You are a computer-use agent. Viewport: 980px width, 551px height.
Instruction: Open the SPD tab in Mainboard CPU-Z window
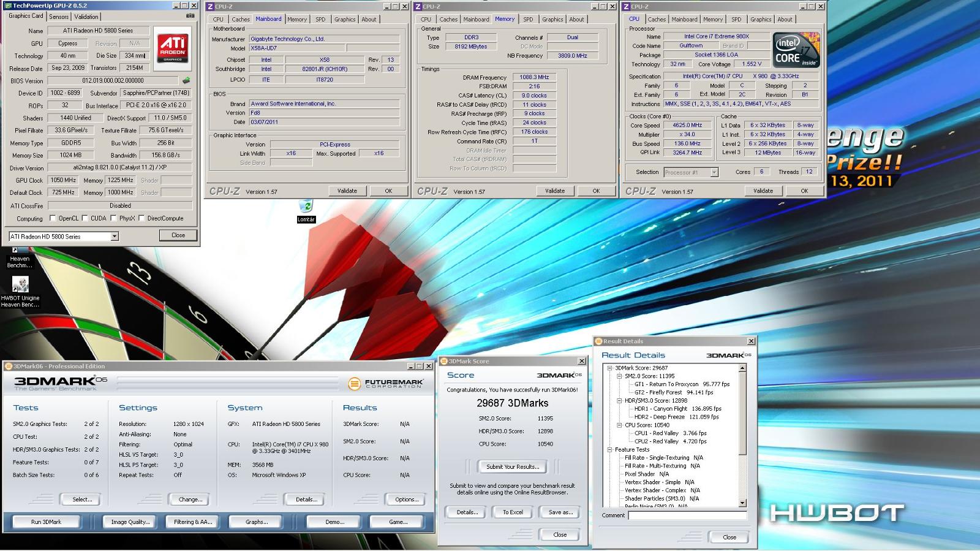(x=320, y=20)
